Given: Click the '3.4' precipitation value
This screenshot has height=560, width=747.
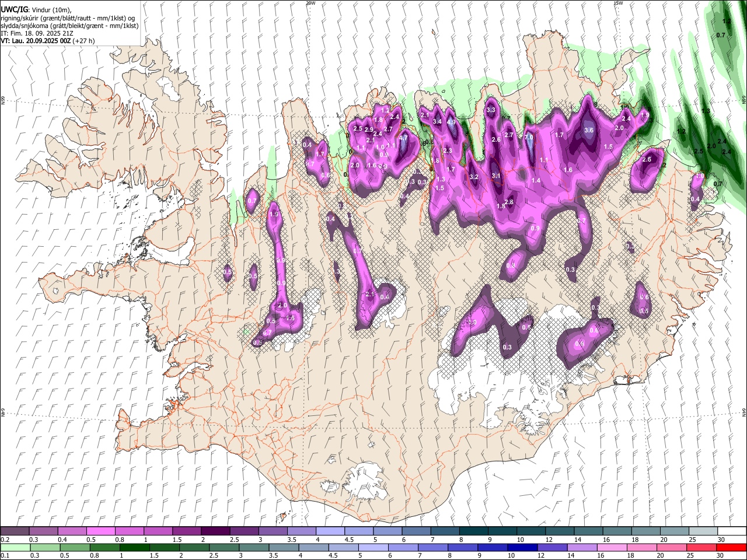Looking at the screenshot, I should (437, 121).
